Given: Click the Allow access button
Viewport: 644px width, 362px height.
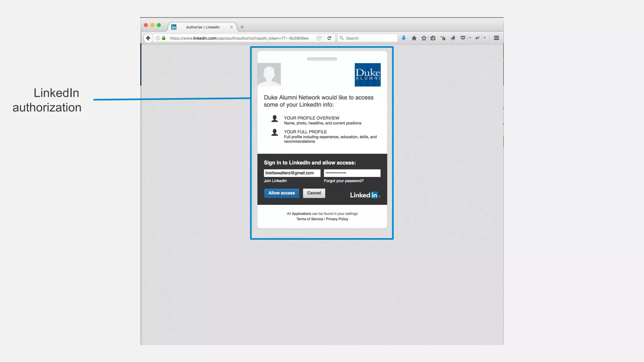Looking at the screenshot, I should pyautogui.click(x=281, y=193).
